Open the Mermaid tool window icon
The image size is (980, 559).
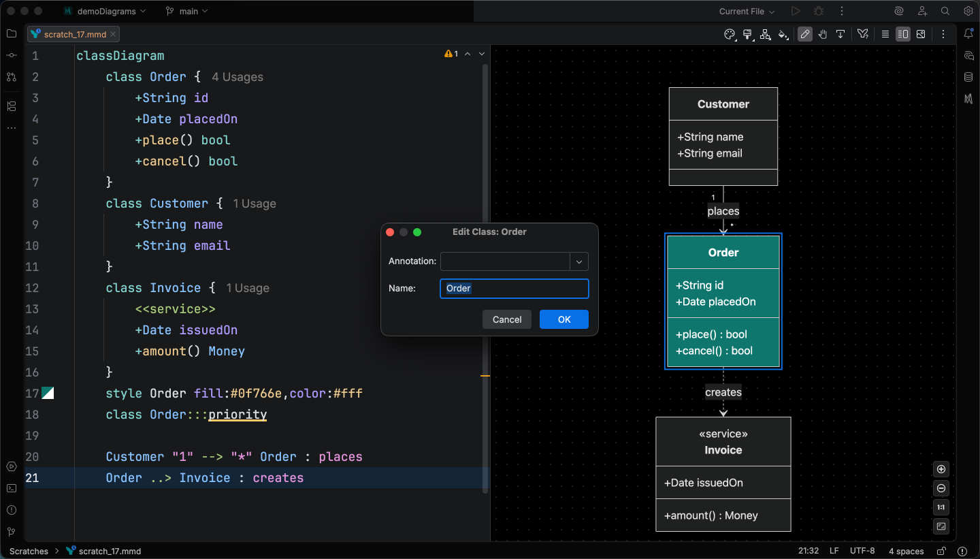(968, 99)
